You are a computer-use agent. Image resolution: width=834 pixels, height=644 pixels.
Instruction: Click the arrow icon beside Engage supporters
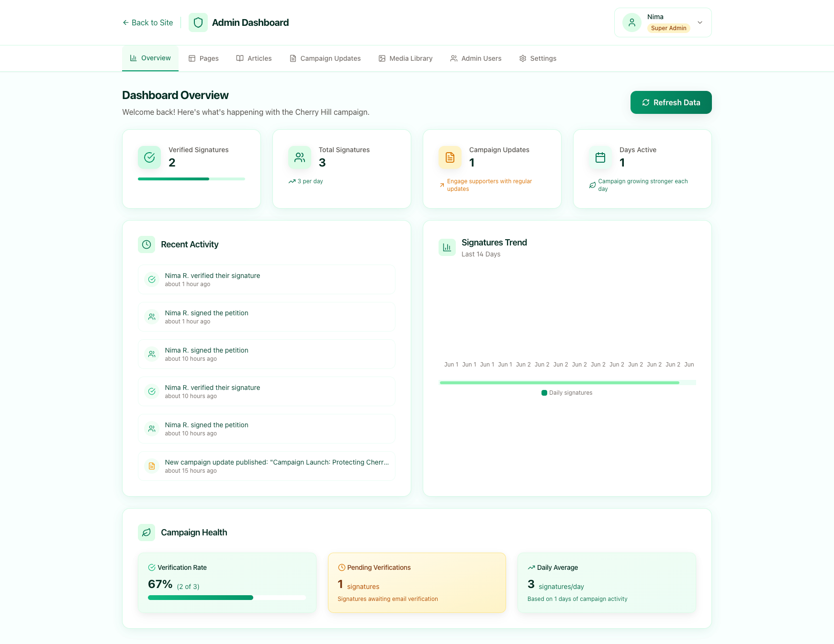[x=442, y=185]
